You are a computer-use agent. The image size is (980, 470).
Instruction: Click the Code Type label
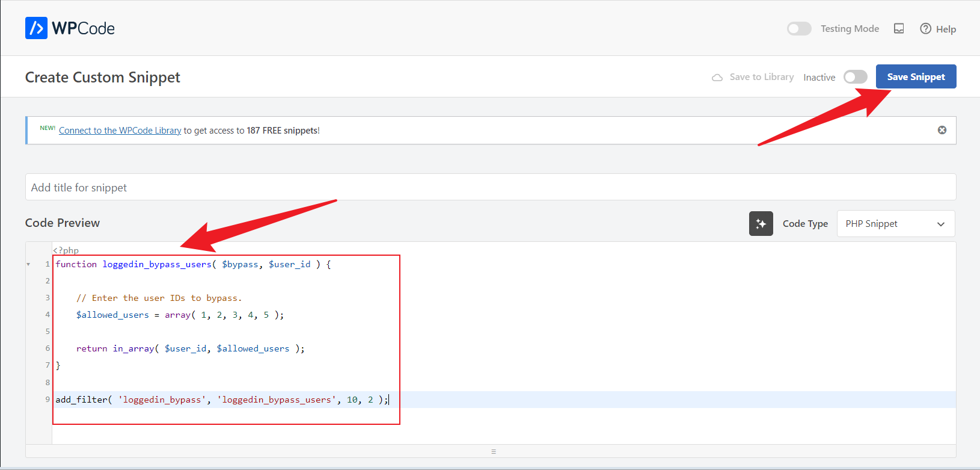pyautogui.click(x=805, y=223)
